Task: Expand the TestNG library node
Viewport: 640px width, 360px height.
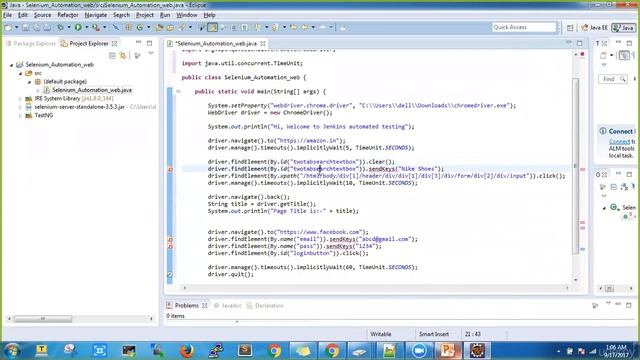Action: click(x=20, y=116)
